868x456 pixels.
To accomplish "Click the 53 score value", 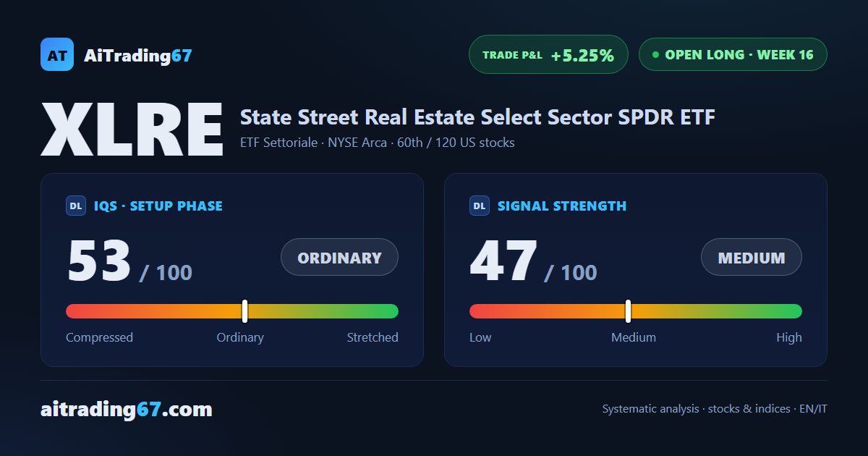I will 100,261.
